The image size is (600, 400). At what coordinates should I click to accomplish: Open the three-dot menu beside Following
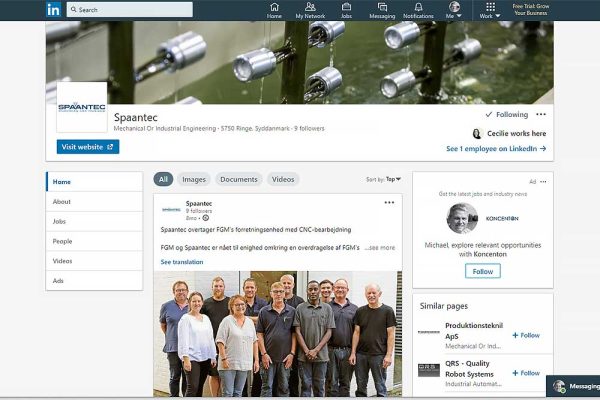(541, 114)
